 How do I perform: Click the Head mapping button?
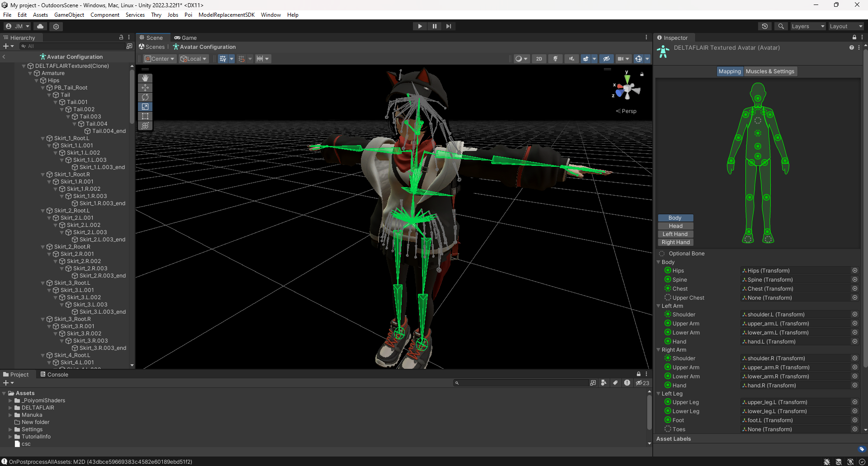(x=675, y=226)
